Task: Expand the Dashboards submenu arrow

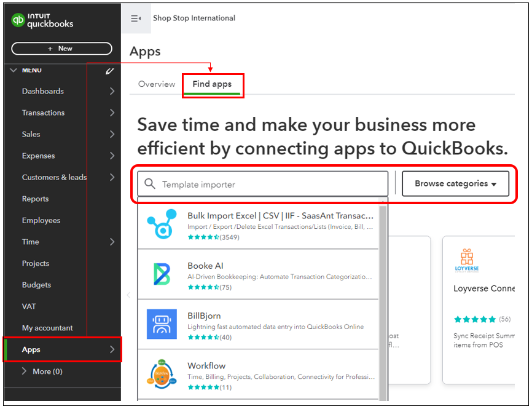Action: (x=112, y=91)
